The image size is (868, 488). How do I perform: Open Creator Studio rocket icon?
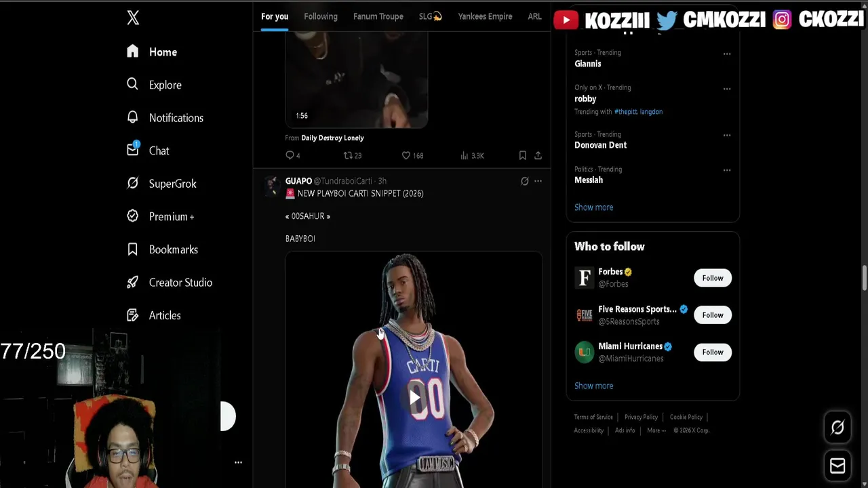[132, 282]
